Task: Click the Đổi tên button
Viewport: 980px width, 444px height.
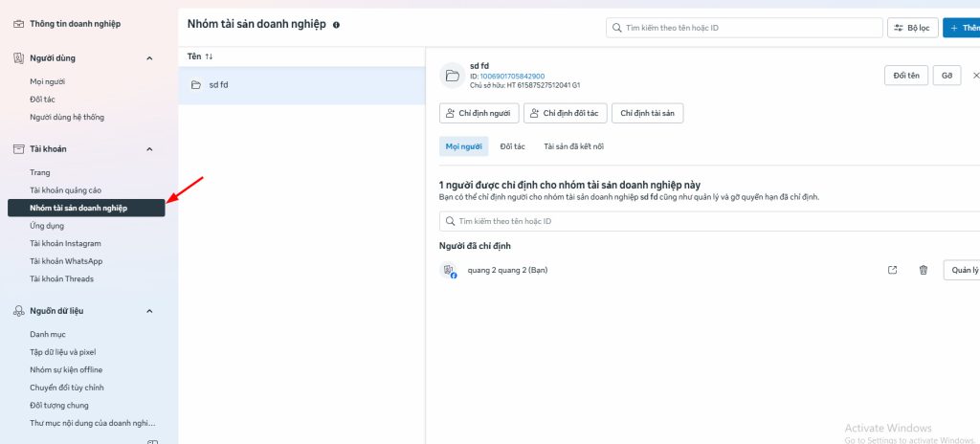Action: click(904, 76)
